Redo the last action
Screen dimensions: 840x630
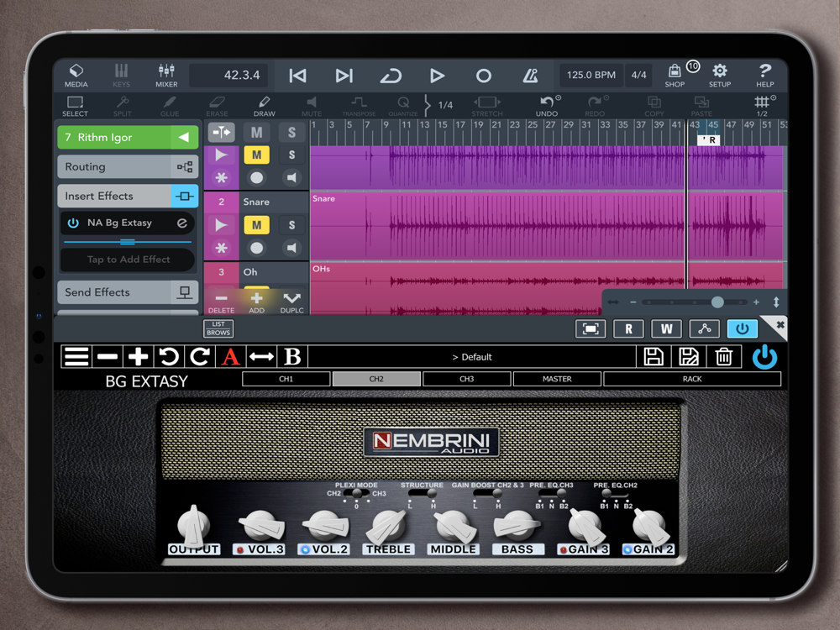595,106
